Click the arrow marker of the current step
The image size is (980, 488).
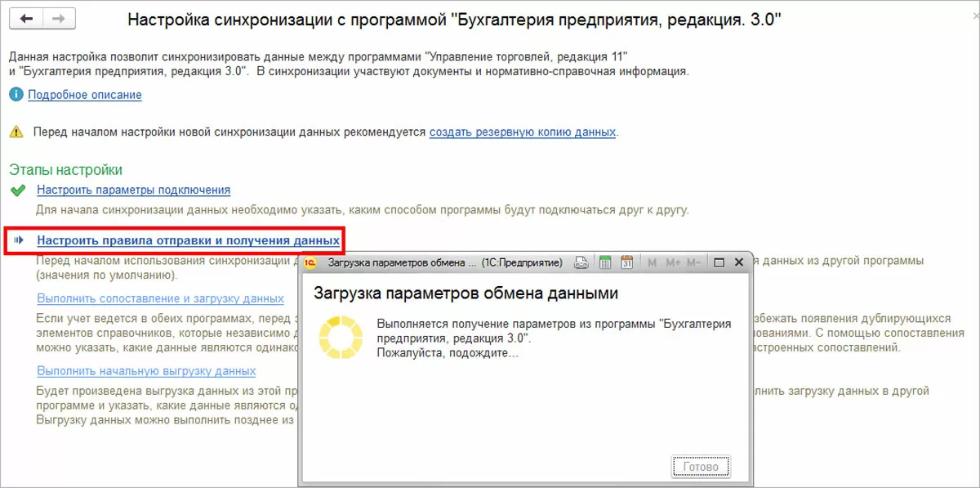[x=18, y=241]
